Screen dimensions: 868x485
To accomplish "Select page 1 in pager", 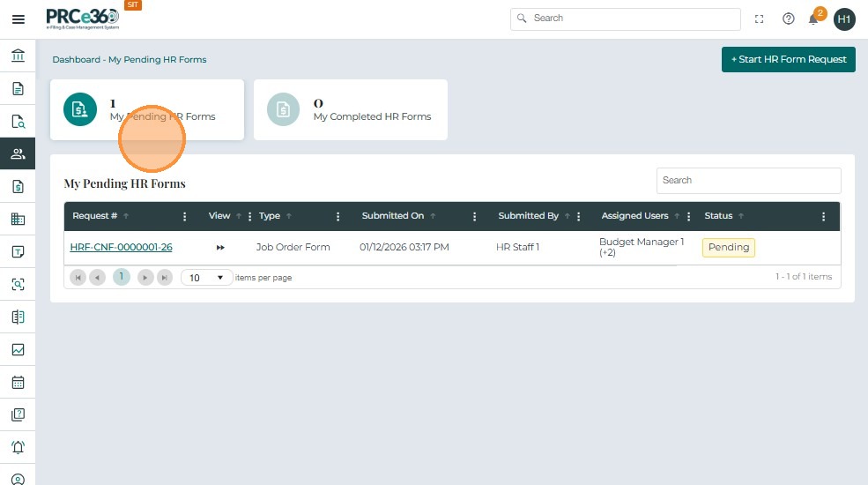I will click(x=122, y=277).
